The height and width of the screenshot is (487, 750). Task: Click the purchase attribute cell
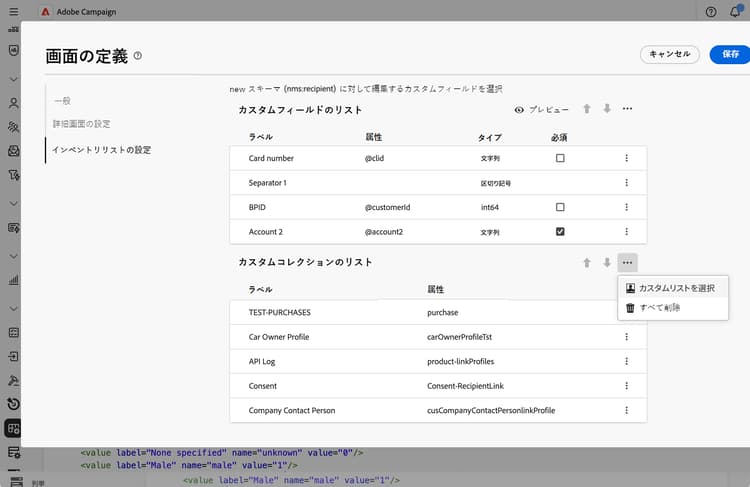[x=442, y=312]
